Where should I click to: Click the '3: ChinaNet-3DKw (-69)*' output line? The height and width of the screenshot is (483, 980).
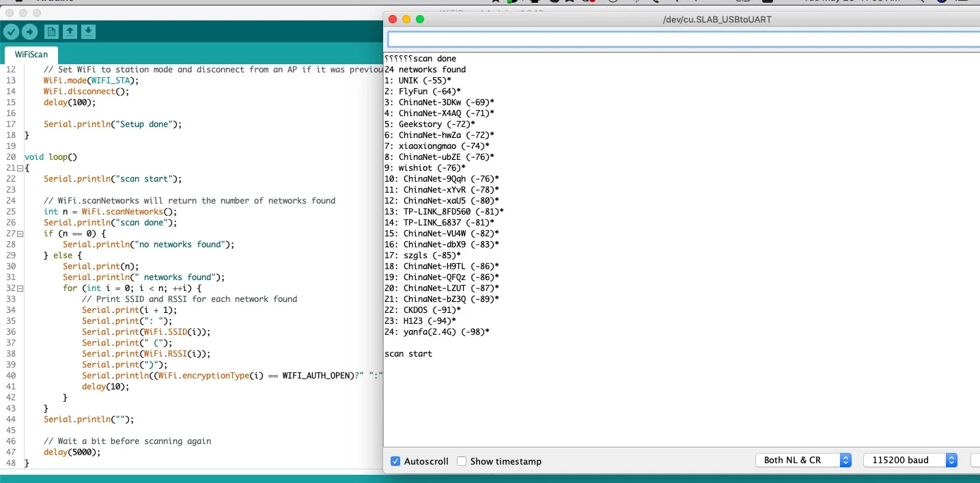coord(440,102)
